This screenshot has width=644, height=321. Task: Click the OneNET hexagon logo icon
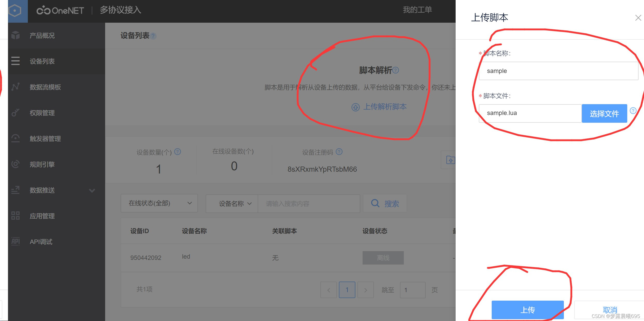click(15, 11)
